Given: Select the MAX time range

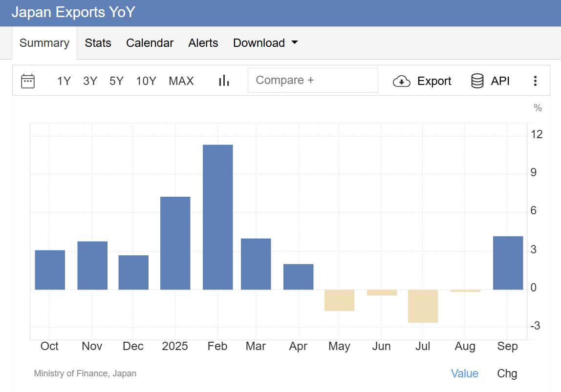Looking at the screenshot, I should tap(181, 81).
